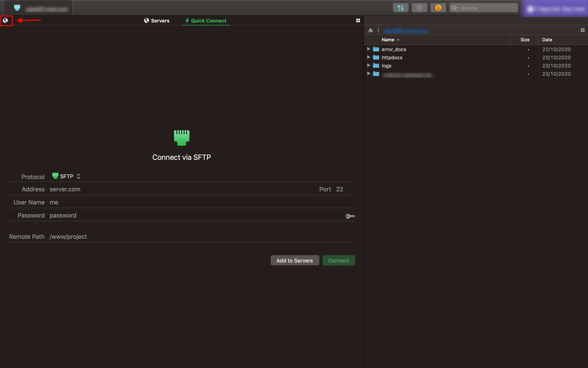Expand the error_docs folder

(x=369, y=49)
